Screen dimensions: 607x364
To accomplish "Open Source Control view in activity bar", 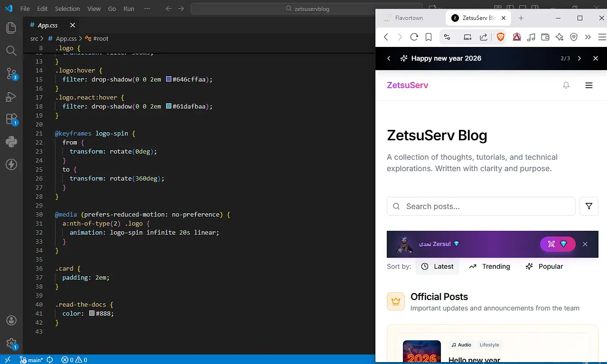I will (11, 73).
